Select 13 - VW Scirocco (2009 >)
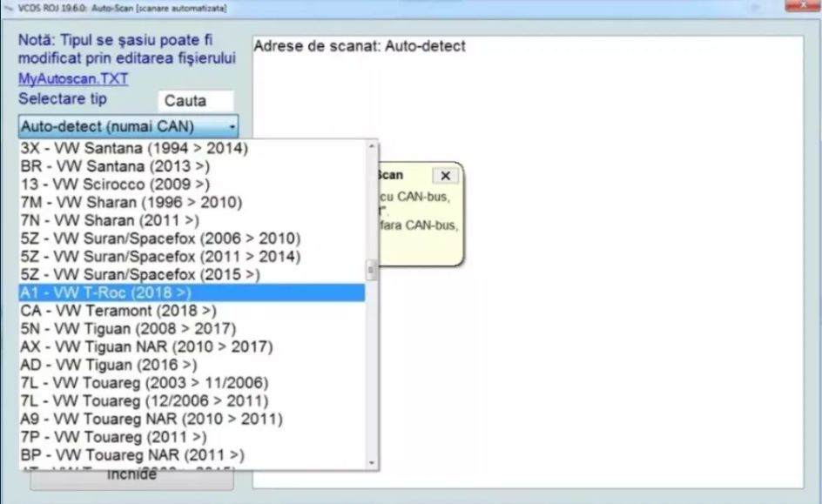 (x=192, y=185)
